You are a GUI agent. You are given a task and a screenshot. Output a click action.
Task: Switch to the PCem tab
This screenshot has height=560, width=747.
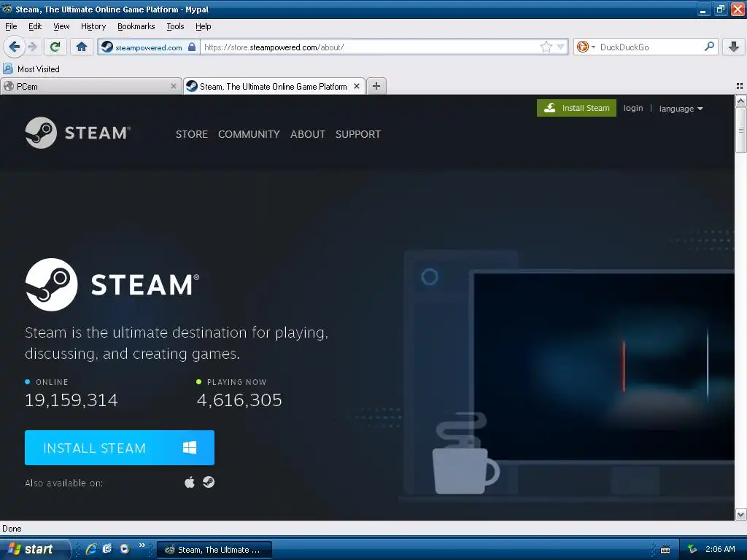point(90,86)
